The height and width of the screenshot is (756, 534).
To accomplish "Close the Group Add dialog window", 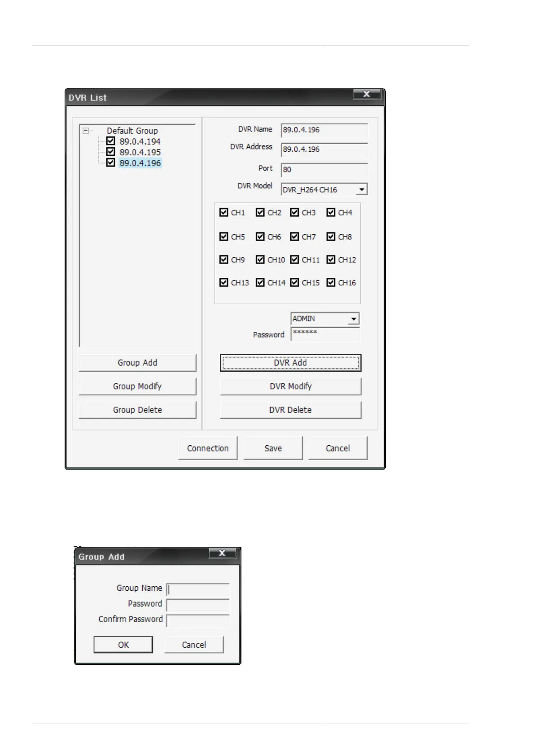I will (x=222, y=553).
